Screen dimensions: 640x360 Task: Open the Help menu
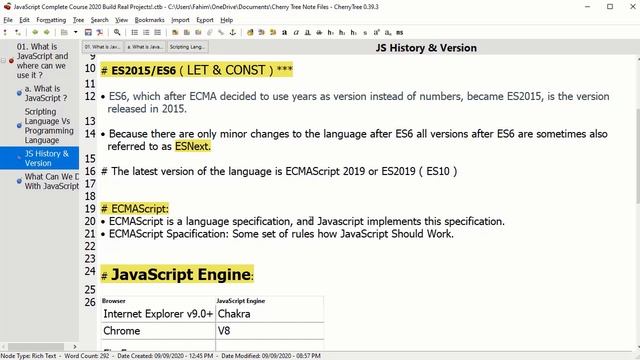click(x=227, y=20)
